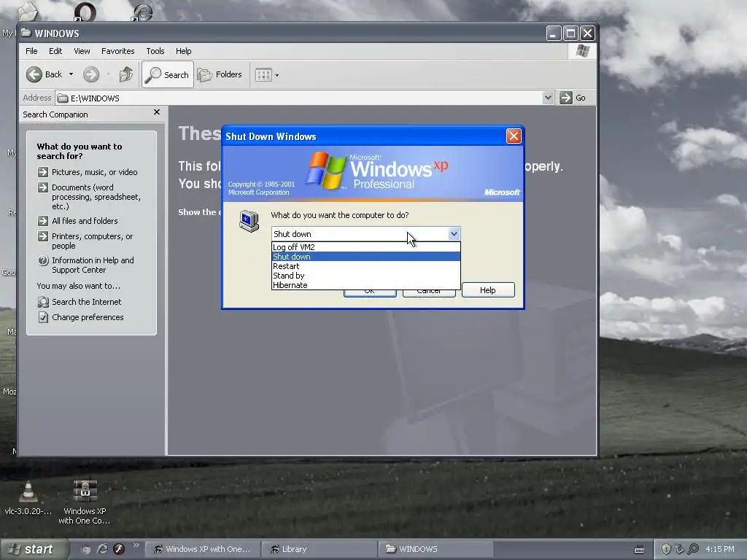Screen dimensions: 747x560
Task: Choose Shut down option in list
Action: pyautogui.click(x=366, y=257)
